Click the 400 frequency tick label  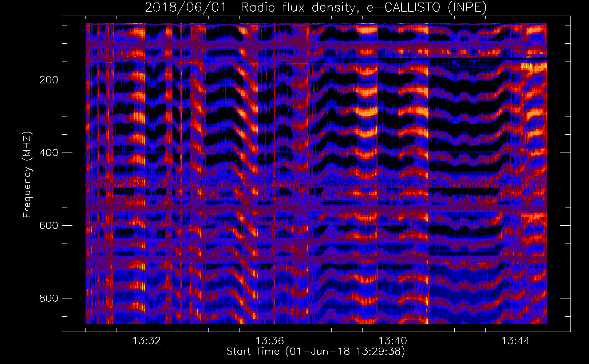pos(49,153)
